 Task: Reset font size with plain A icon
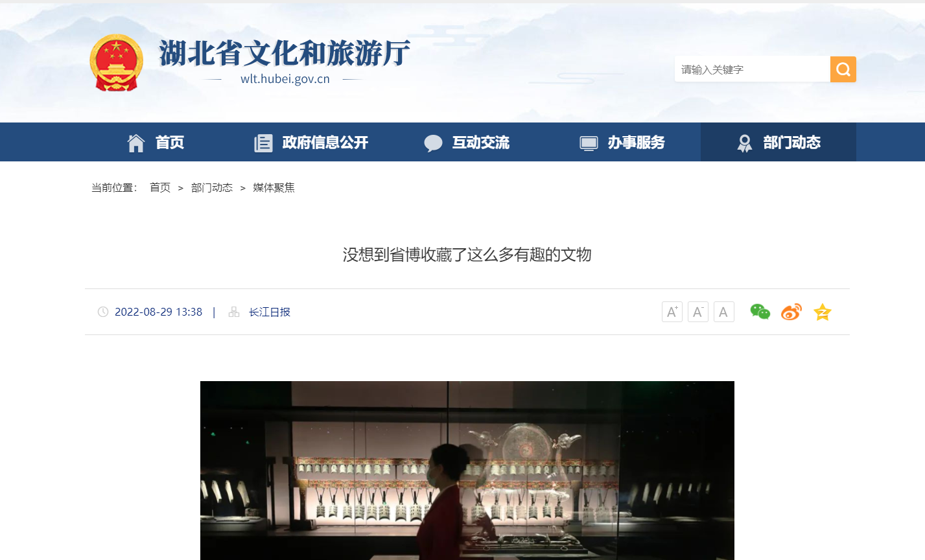724,312
